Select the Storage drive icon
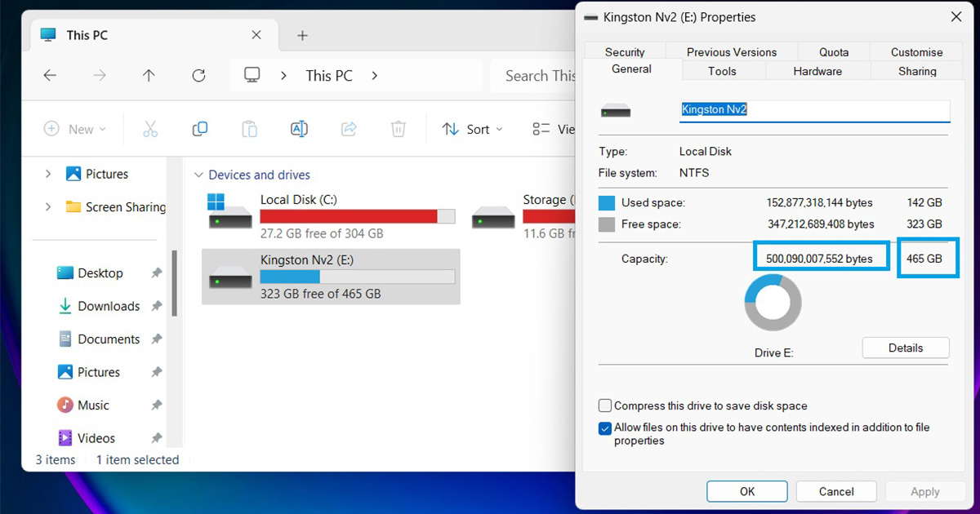980x514 pixels. click(494, 216)
